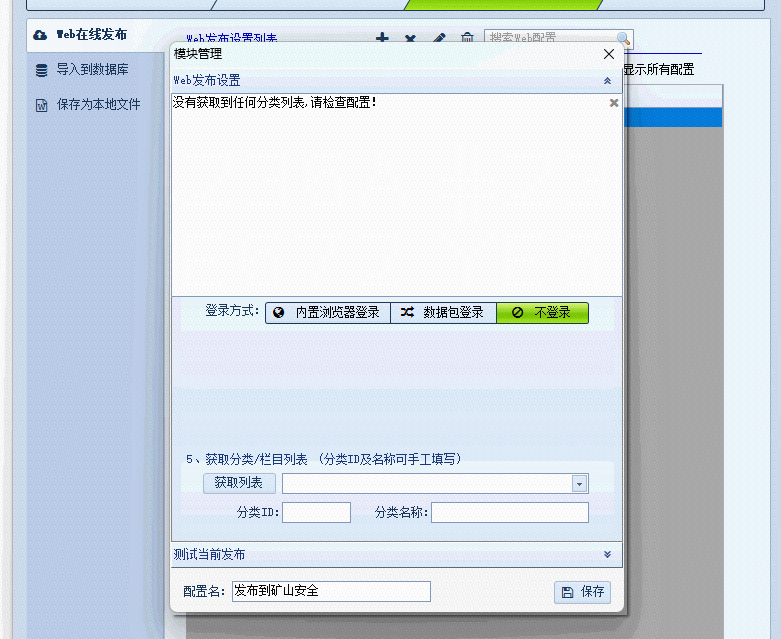Choose 内置浏览器登录 login mode
The width and height of the screenshot is (781, 639).
point(327,313)
